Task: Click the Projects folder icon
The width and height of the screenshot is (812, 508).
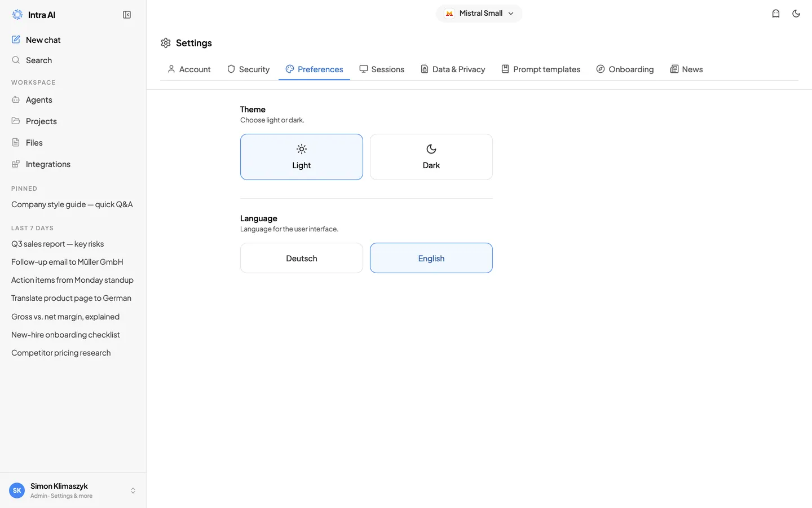Action: [x=16, y=121]
